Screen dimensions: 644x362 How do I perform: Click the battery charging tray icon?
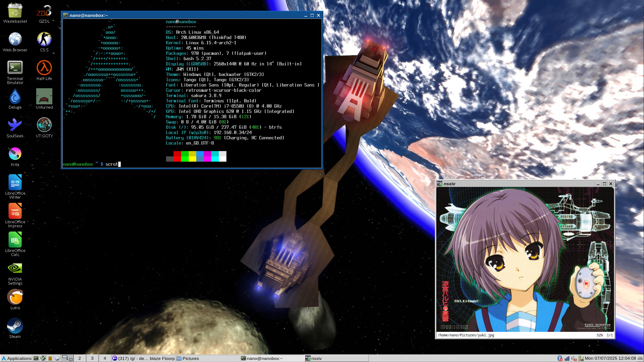coord(581,358)
